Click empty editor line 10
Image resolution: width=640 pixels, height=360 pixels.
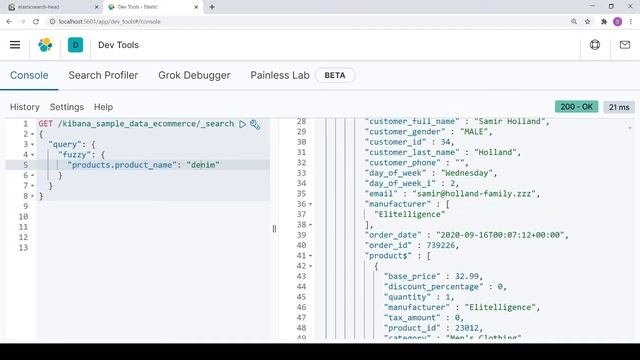point(153,217)
